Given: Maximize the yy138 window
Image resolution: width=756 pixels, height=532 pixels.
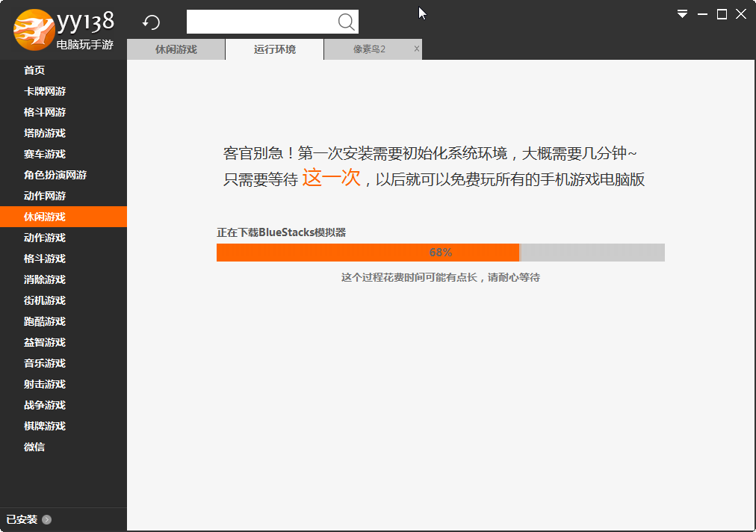Looking at the screenshot, I should click(722, 14).
